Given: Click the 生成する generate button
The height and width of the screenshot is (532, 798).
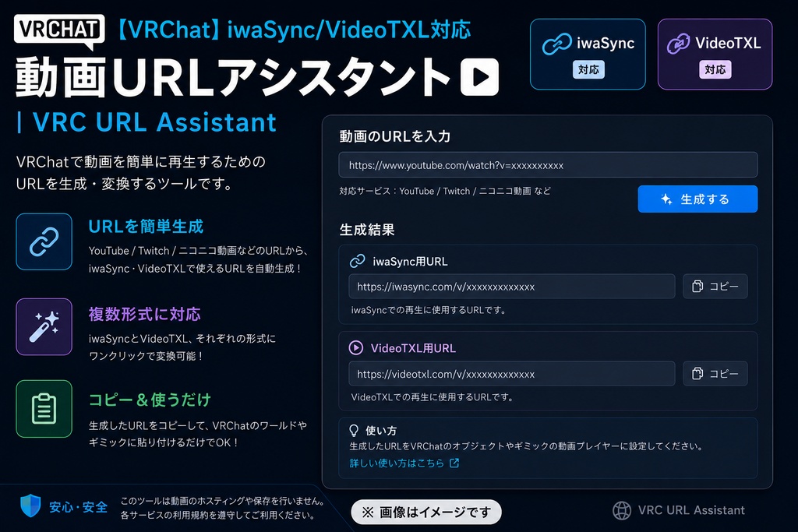Looking at the screenshot, I should click(697, 199).
